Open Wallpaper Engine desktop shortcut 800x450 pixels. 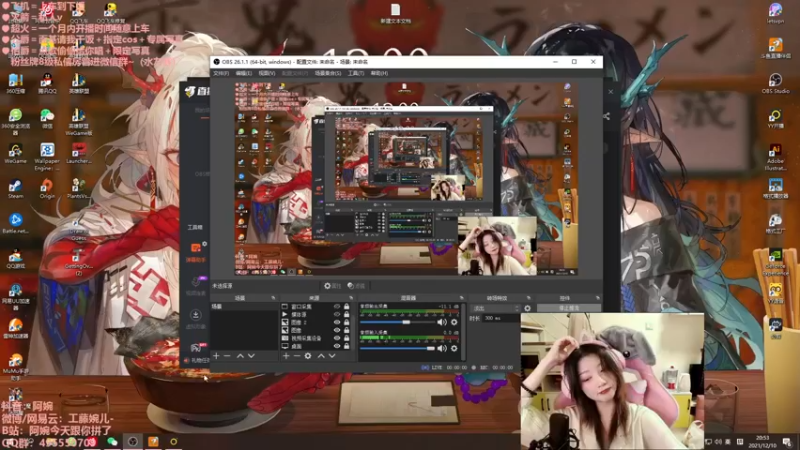[47, 157]
